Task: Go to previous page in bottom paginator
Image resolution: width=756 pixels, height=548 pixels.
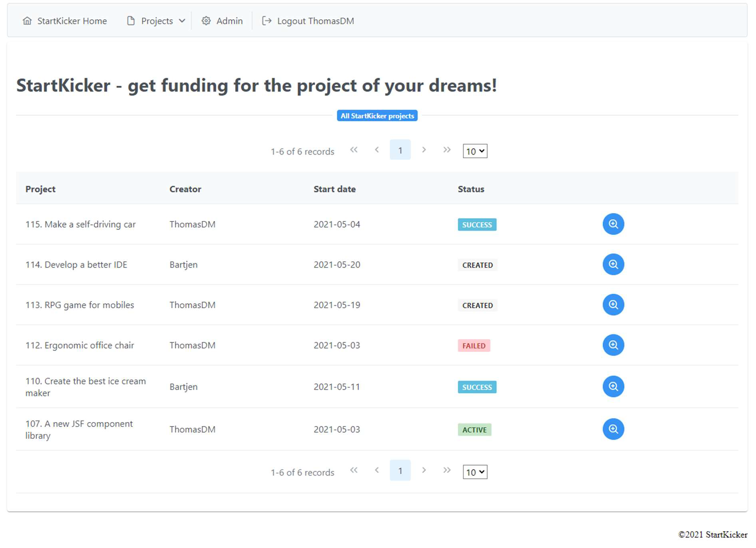Action: 377,470
